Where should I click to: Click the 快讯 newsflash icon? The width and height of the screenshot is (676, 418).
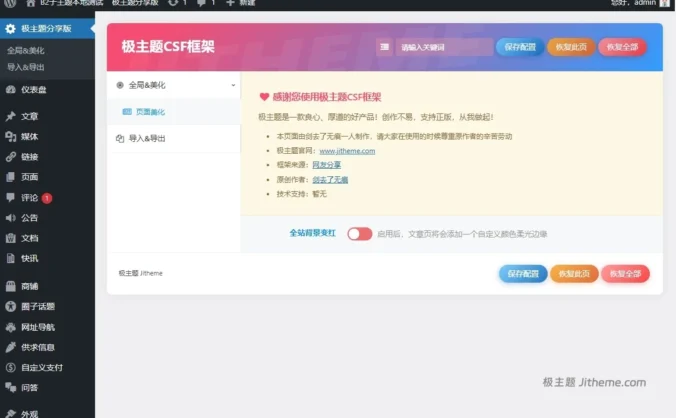(x=10, y=258)
